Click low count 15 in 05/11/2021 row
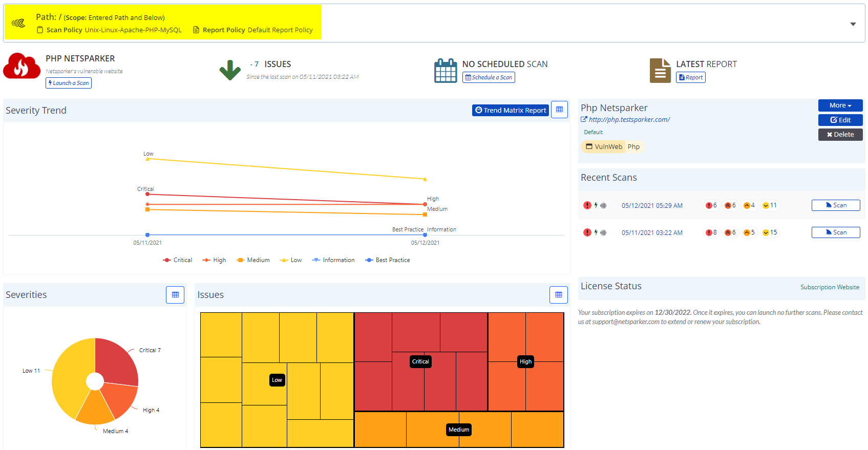 [x=770, y=232]
